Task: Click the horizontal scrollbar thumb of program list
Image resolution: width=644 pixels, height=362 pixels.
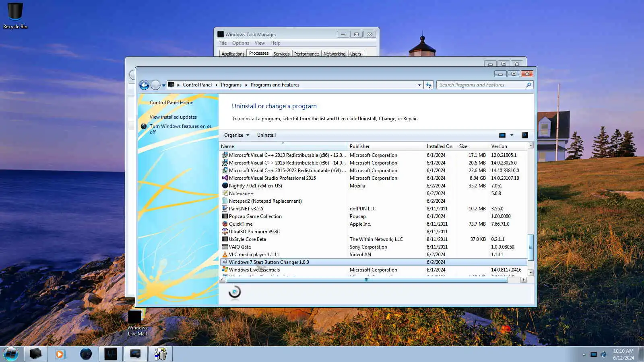Action: click(367, 280)
